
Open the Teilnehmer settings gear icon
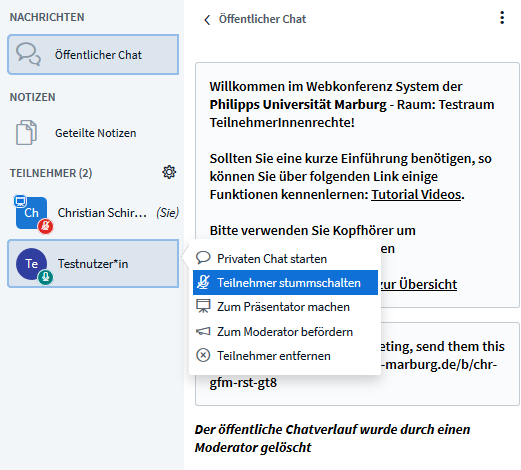[x=169, y=172]
